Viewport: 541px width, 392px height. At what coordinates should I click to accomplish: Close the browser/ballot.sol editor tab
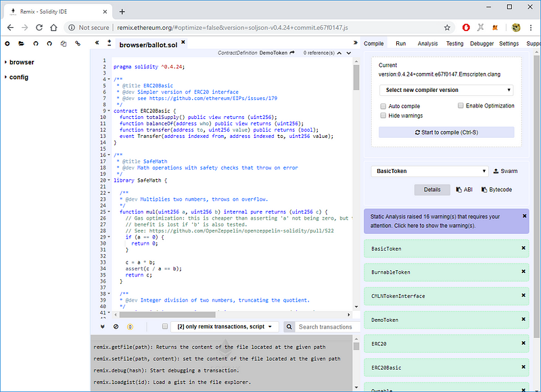pyautogui.click(x=183, y=42)
